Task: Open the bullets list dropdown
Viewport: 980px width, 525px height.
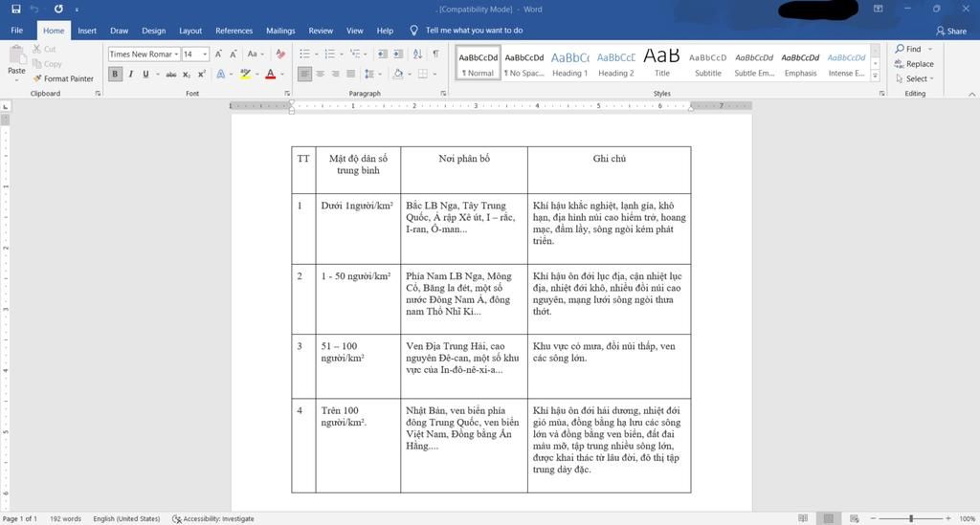Action: pyautogui.click(x=316, y=55)
